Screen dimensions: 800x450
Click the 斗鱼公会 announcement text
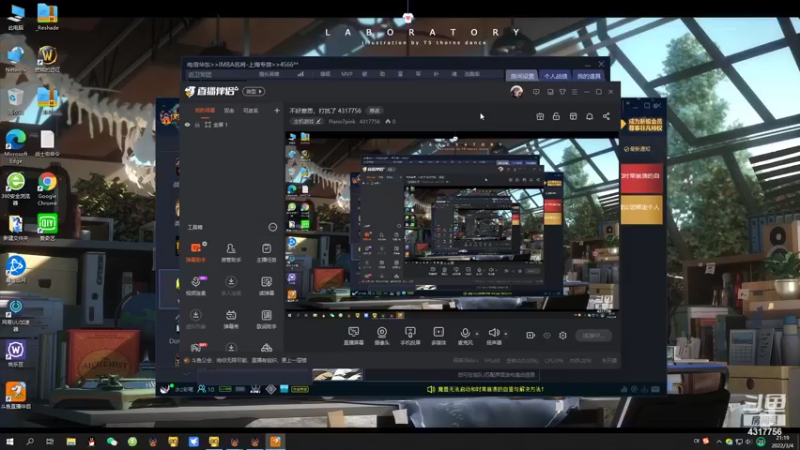(247, 360)
